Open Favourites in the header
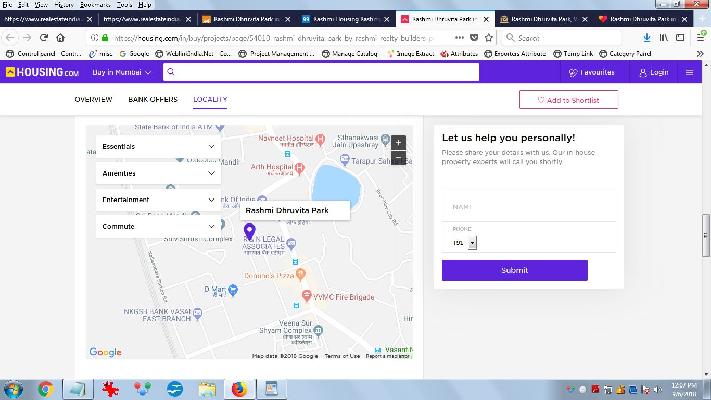 592,73
